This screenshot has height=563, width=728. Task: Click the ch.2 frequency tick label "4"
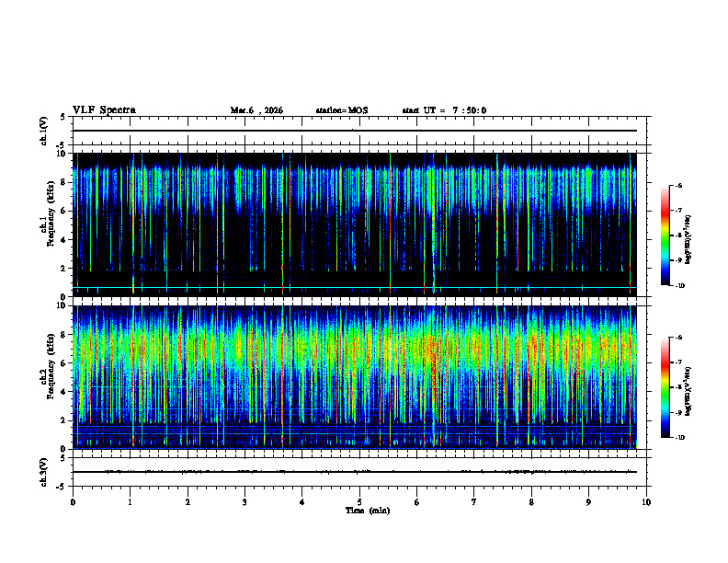pos(64,392)
